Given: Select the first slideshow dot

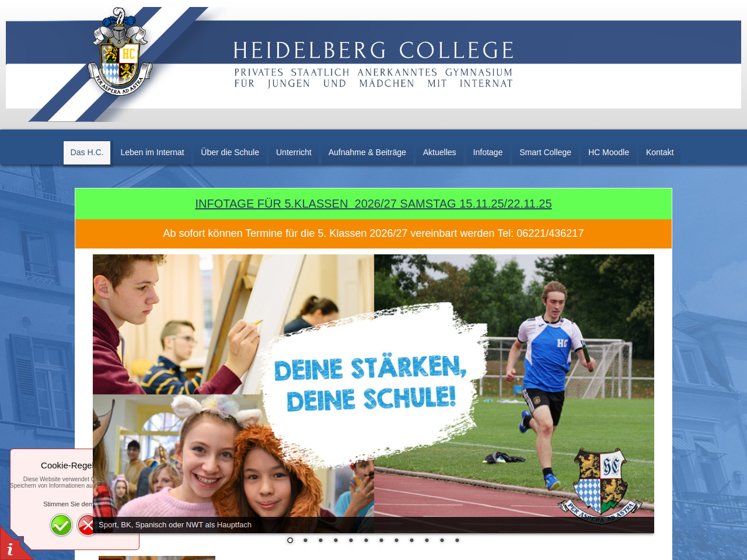Looking at the screenshot, I should coord(290,540).
